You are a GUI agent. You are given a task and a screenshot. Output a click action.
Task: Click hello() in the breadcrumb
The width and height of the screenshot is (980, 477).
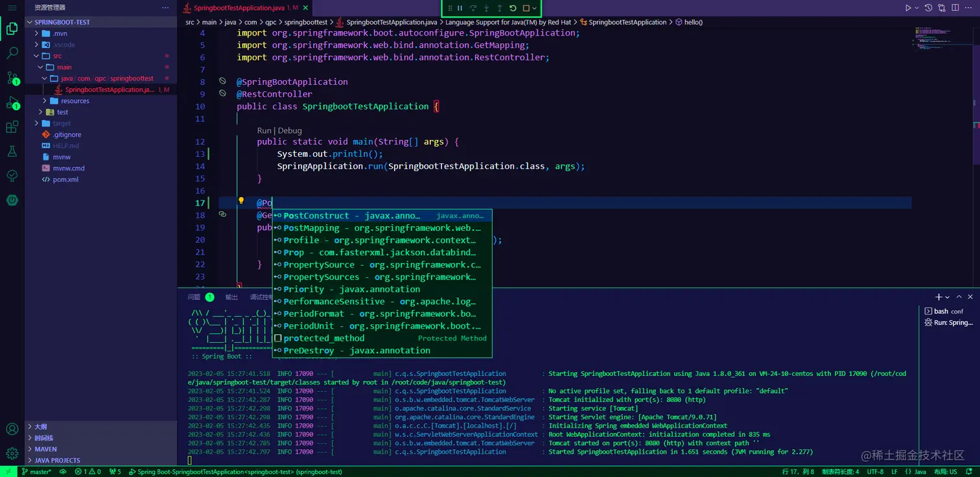[x=689, y=22]
